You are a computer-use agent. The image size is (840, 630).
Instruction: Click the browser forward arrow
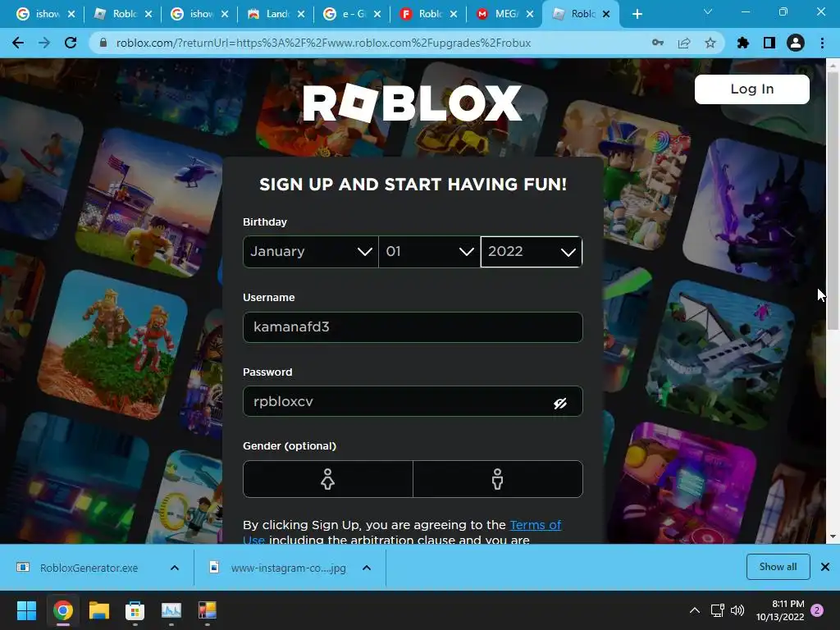pyautogui.click(x=44, y=43)
